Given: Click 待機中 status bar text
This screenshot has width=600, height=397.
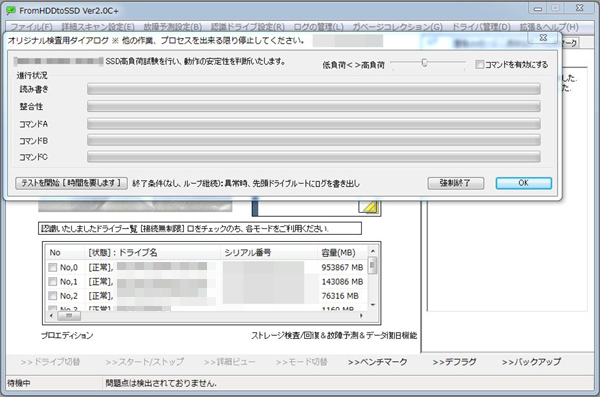Looking at the screenshot, I should (x=18, y=383).
